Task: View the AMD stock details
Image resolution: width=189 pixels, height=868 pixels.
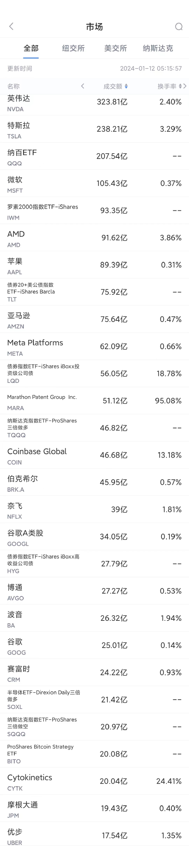Action: [94, 238]
